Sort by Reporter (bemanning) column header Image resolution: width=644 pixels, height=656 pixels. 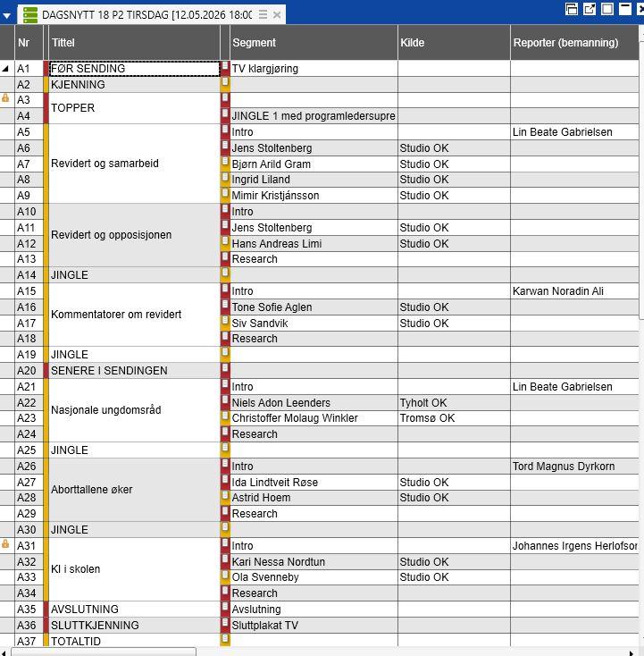tap(574, 42)
